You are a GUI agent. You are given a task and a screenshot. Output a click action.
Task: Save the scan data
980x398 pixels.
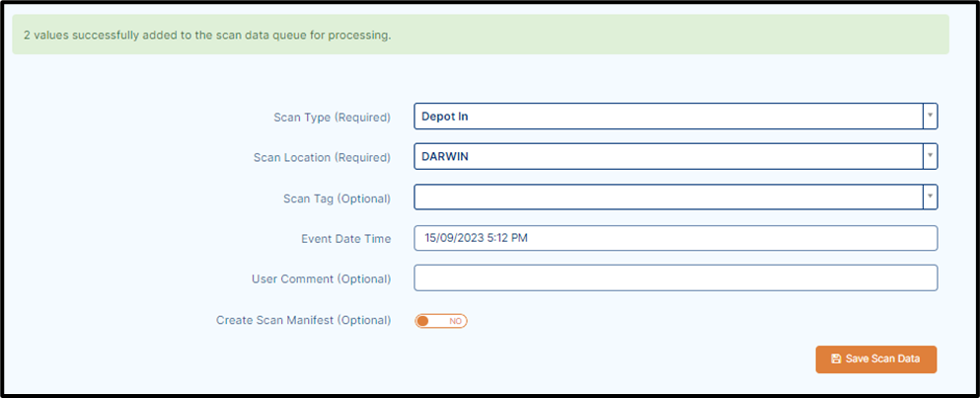point(875,359)
